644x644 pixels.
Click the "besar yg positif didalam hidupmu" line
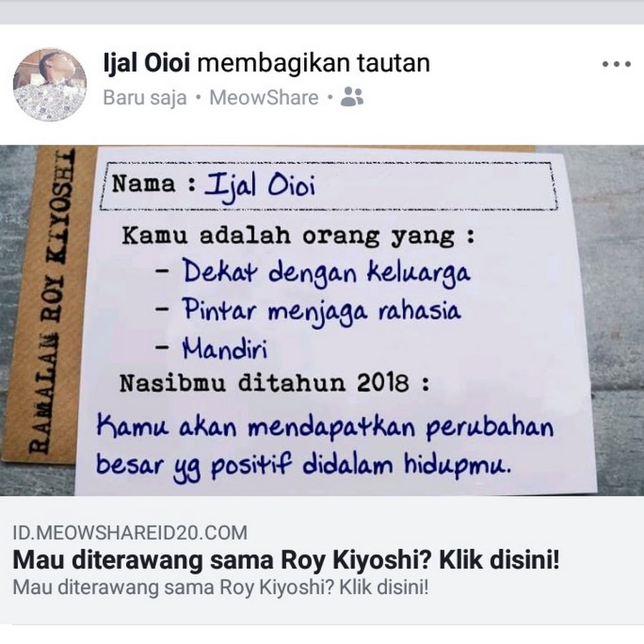click(304, 466)
